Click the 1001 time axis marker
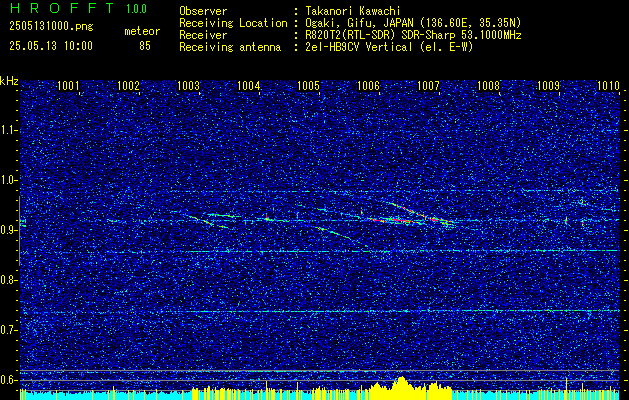Screen dimensions: 629x400 68,85
